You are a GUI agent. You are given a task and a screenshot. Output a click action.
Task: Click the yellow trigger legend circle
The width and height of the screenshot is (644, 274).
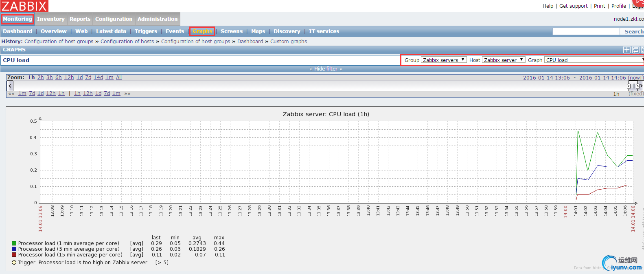tap(14, 263)
